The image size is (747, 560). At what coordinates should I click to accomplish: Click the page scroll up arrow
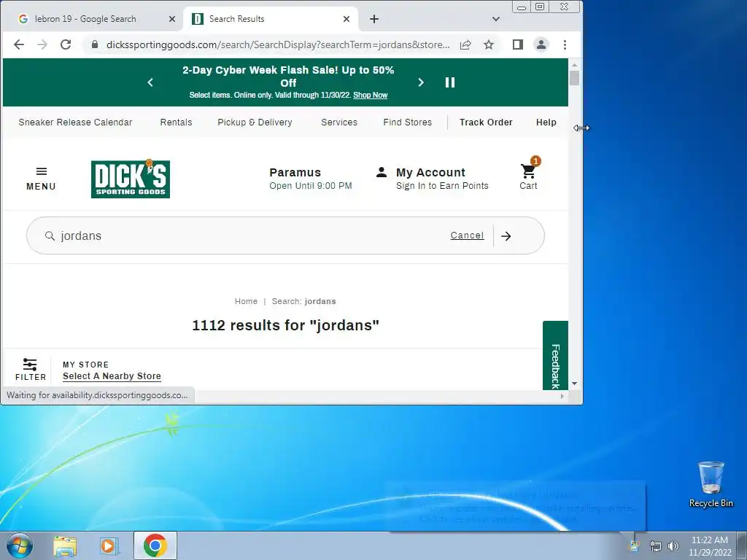(x=574, y=64)
